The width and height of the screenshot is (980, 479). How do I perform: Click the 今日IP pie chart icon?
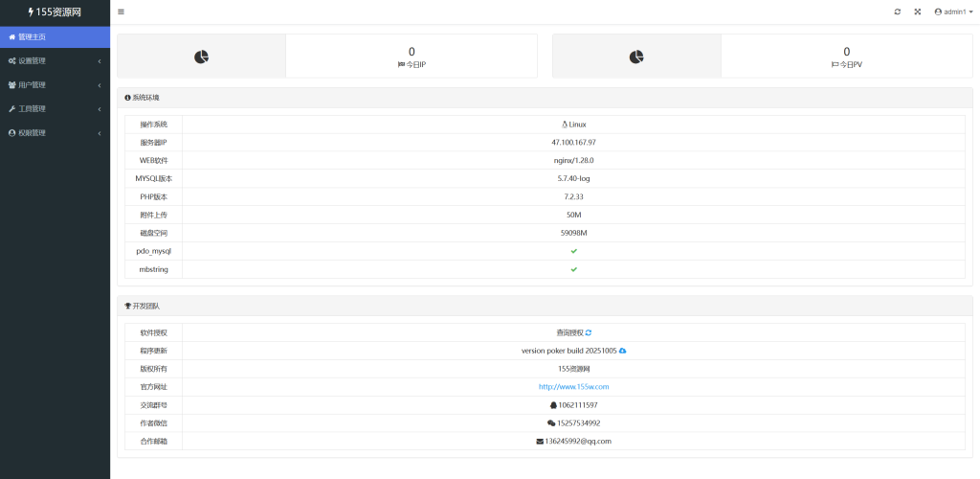point(202,57)
